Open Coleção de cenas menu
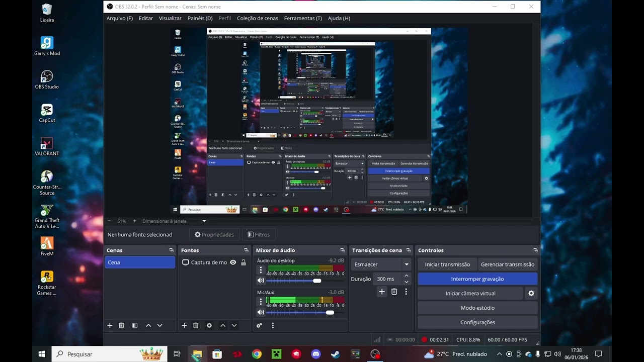644x362 pixels. pos(258,18)
